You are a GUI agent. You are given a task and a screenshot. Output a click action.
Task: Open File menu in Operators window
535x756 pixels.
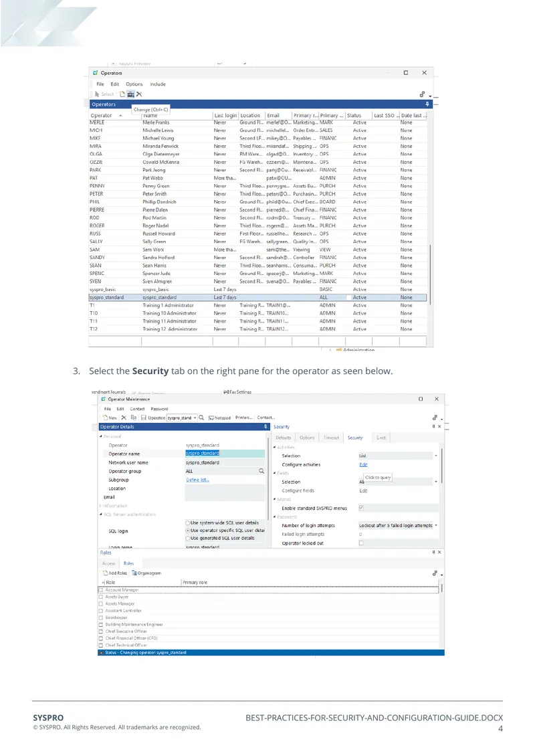click(100, 84)
